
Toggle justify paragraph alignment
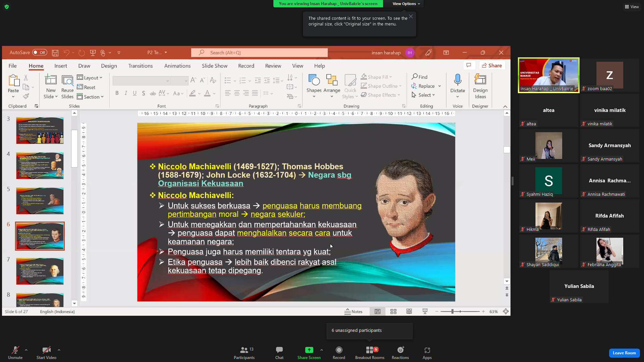click(x=255, y=93)
